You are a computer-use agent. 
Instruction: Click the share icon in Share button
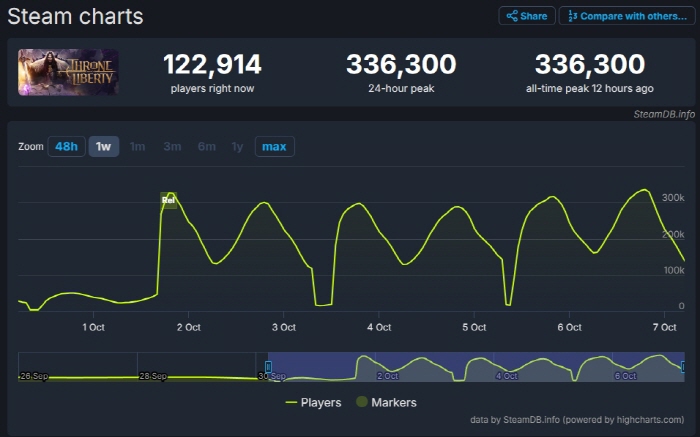(512, 16)
